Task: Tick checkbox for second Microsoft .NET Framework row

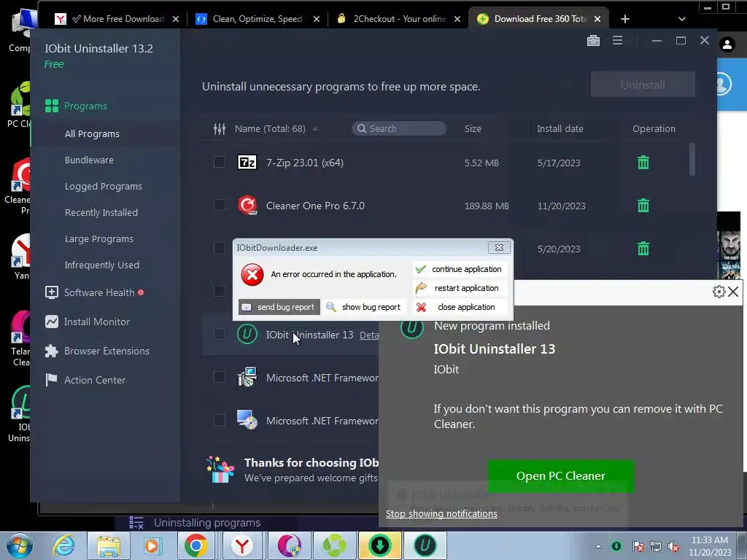Action: 219,421
